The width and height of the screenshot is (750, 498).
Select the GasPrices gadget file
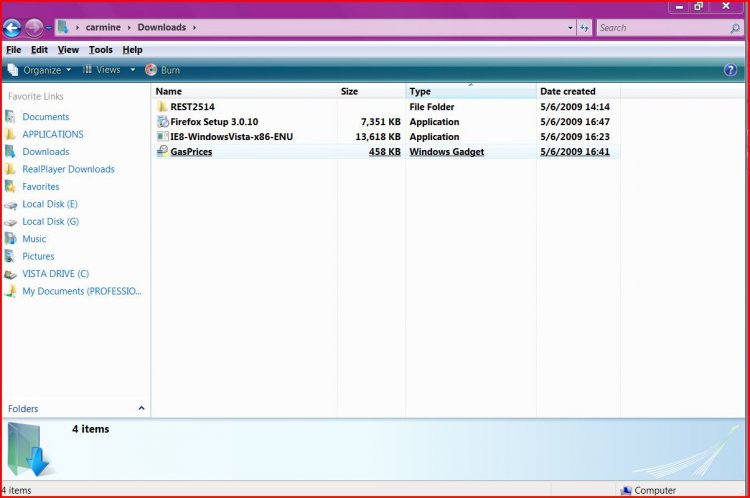pyautogui.click(x=191, y=152)
